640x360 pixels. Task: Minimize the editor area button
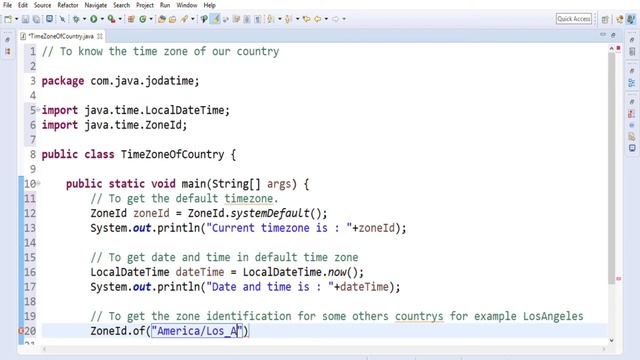(x=603, y=35)
